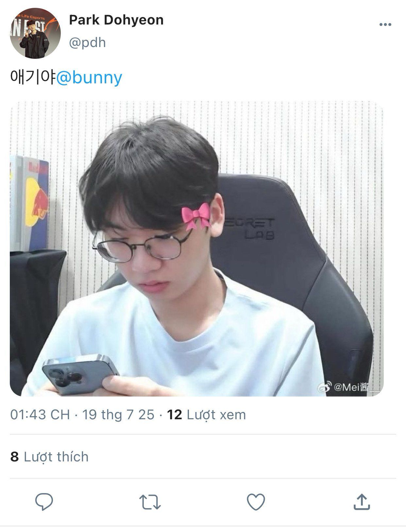406x532 pixels.
Task: Click the 01:43 CH timestamp
Action: 40,415
